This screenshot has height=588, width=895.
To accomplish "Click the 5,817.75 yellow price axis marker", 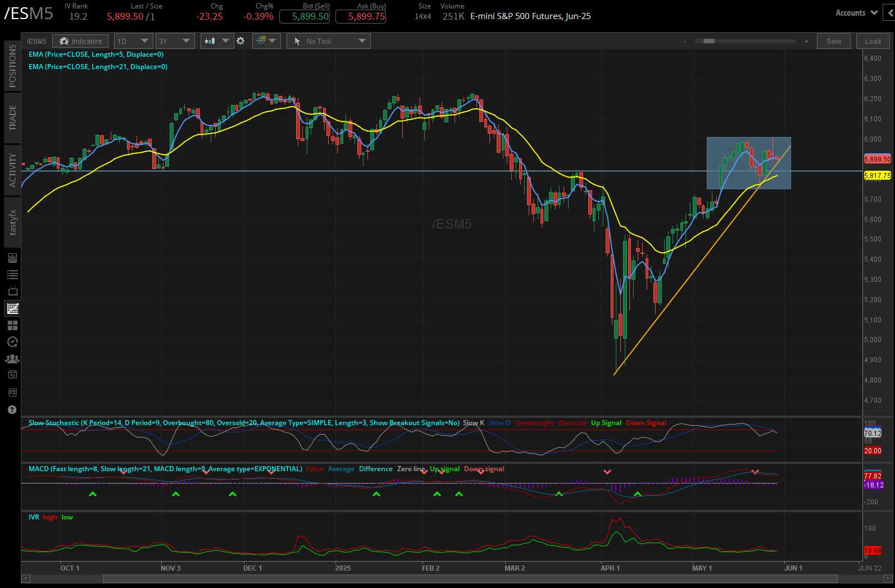I will [x=878, y=176].
